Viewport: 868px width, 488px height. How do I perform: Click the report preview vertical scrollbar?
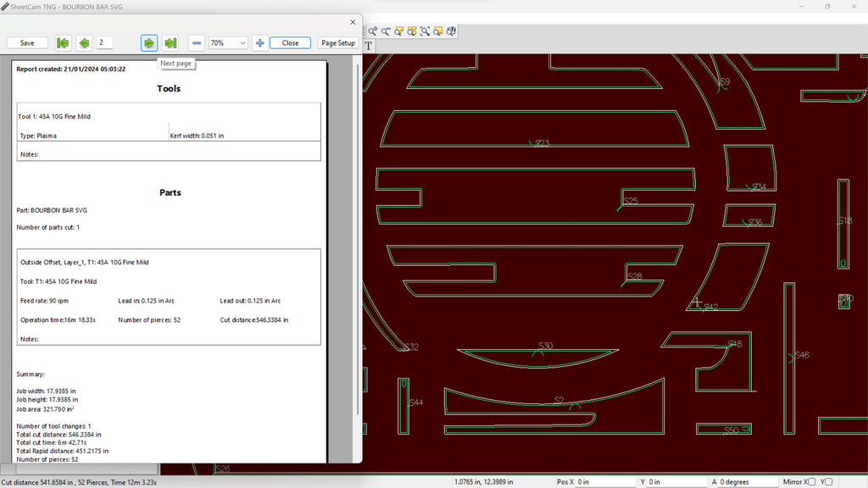click(x=358, y=238)
